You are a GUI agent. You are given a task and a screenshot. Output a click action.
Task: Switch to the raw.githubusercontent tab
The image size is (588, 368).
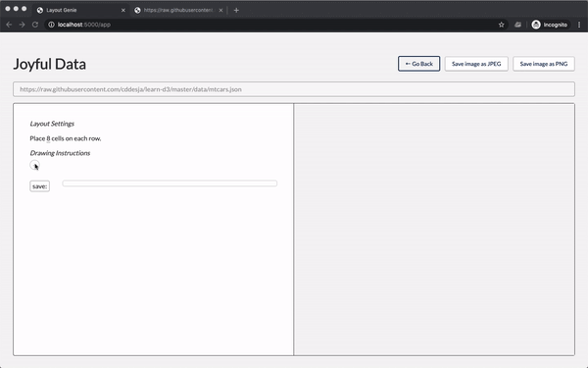click(x=178, y=10)
